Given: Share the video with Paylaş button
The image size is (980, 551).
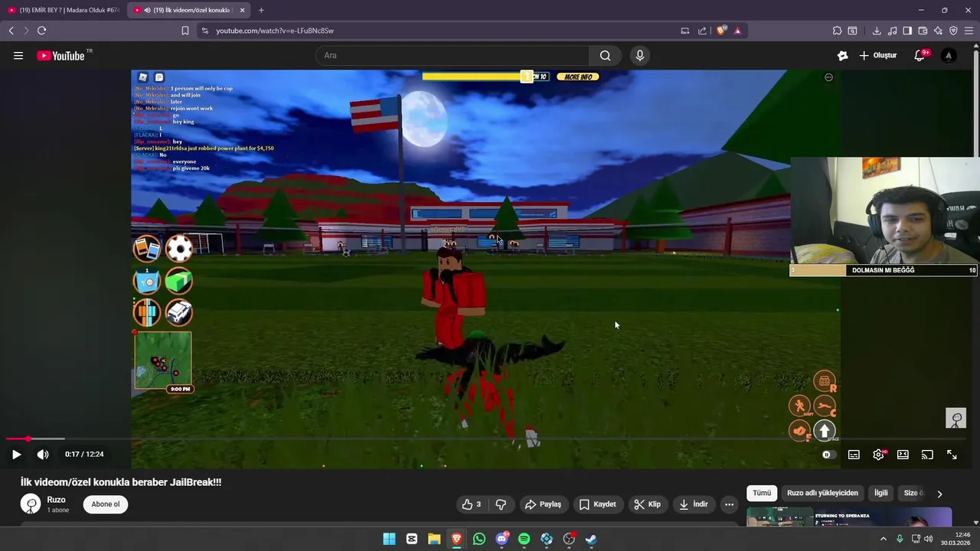Looking at the screenshot, I should (x=543, y=504).
